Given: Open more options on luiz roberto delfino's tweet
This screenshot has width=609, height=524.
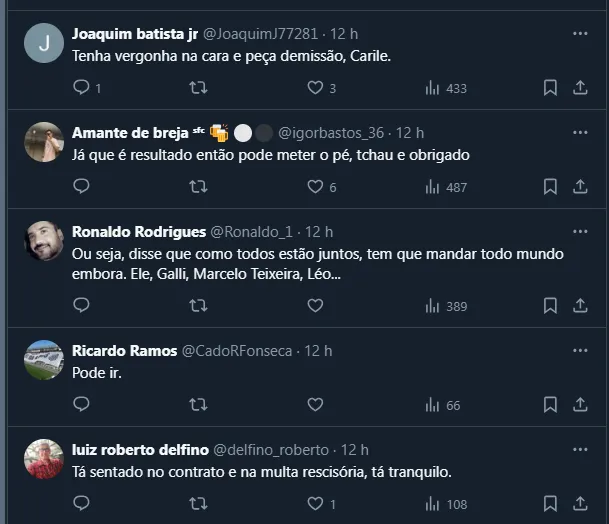Looking at the screenshot, I should (x=580, y=449).
